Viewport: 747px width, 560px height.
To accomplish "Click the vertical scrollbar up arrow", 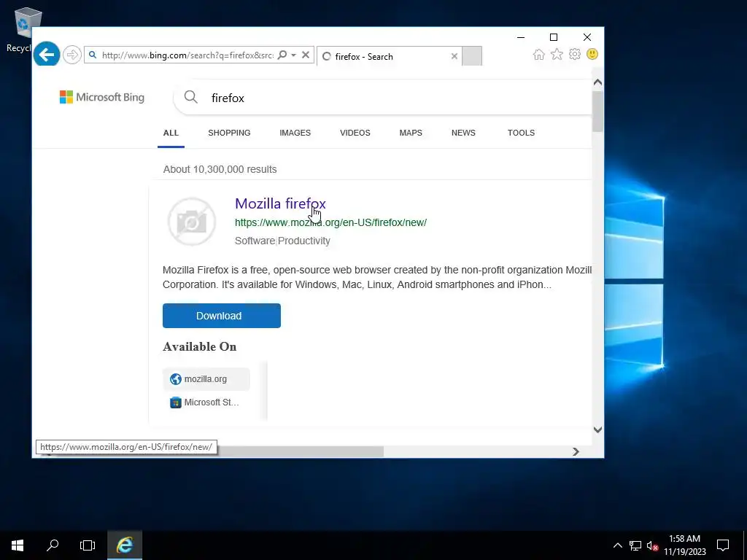I will pos(598,82).
